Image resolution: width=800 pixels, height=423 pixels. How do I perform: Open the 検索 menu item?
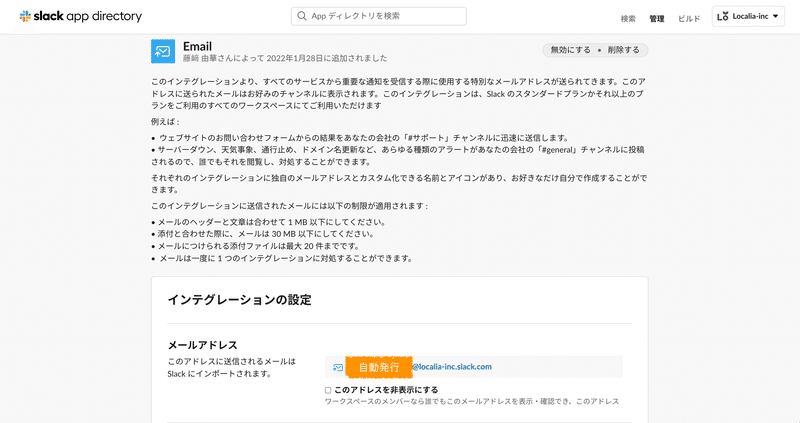(x=628, y=18)
